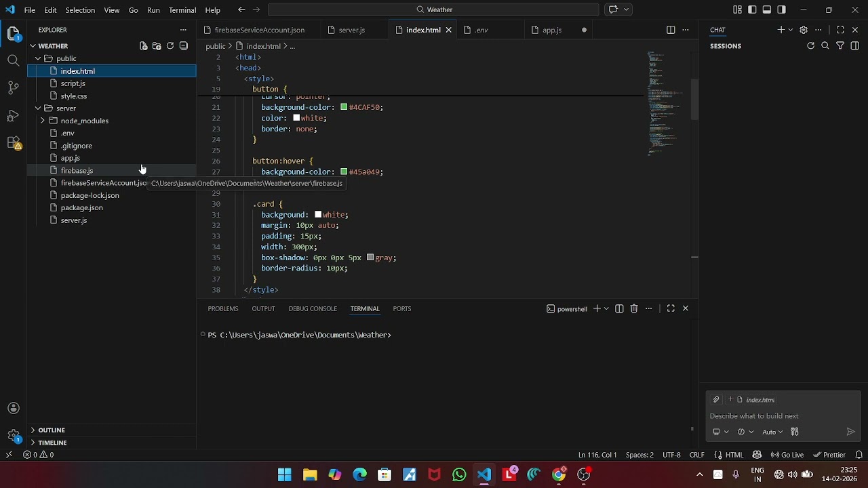Open Manage gear in activity bar

click(x=13, y=436)
